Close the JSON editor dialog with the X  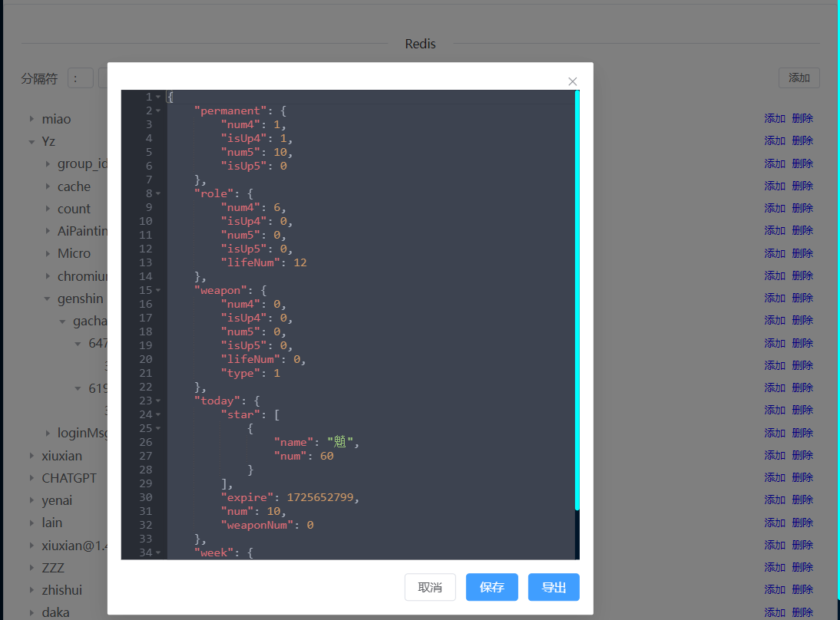573,81
